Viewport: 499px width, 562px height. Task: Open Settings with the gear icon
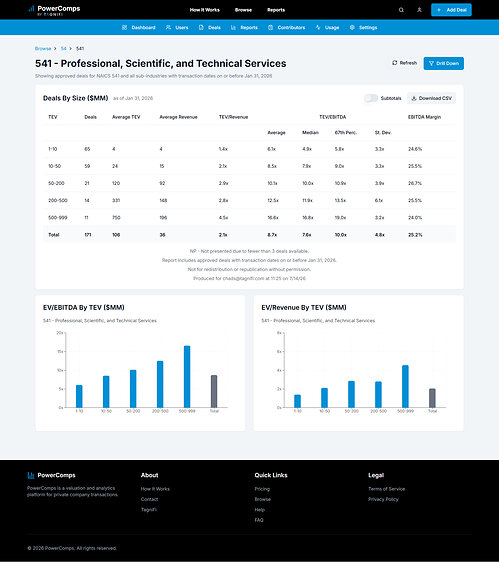(363, 28)
